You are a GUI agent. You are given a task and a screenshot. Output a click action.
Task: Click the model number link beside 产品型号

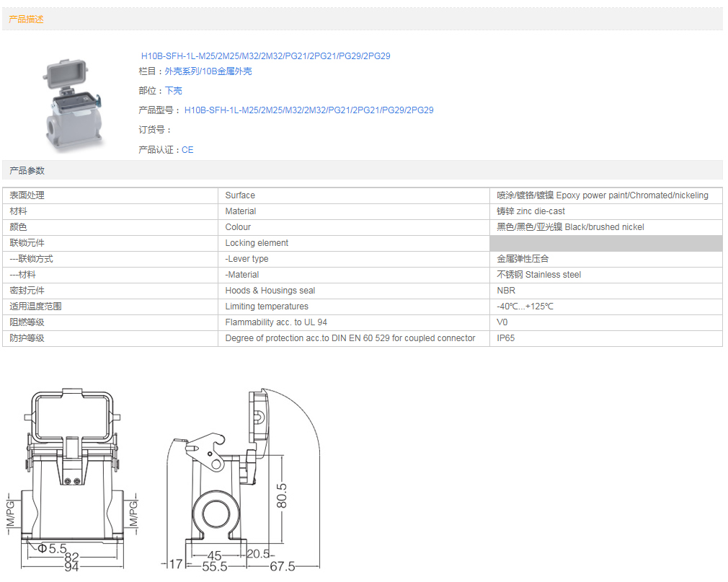click(x=308, y=110)
